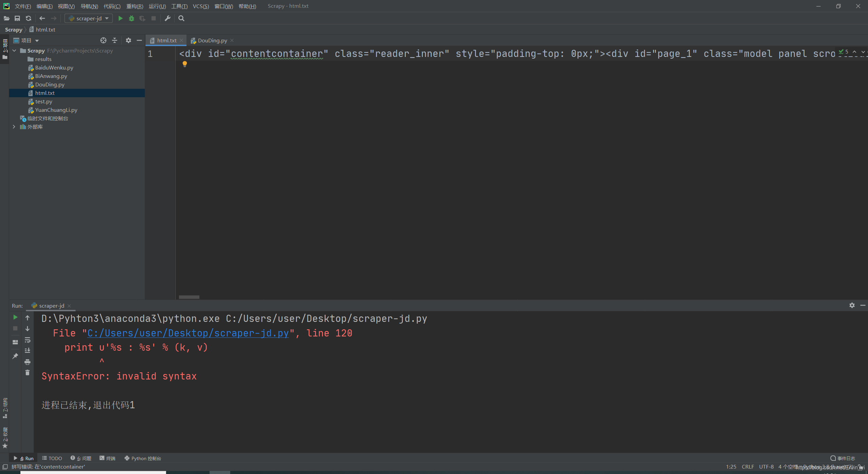Viewport: 868px width, 474px height.
Task: Open the 导航(N) menu
Action: pyautogui.click(x=89, y=6)
